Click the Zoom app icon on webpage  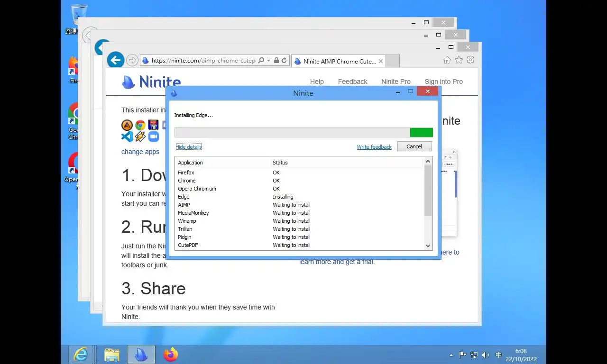153,136
